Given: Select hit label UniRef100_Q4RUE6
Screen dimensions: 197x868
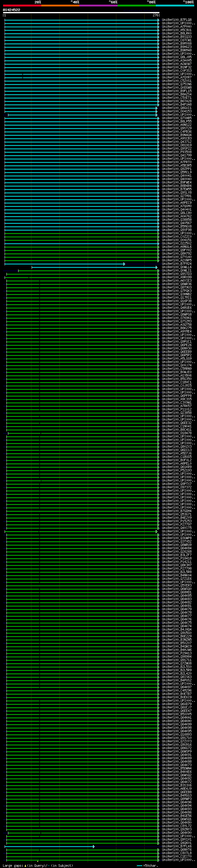Looking at the screenshot, I should (x=177, y=308).
